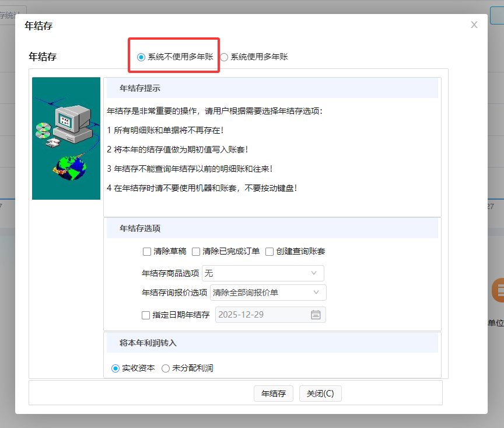Close the 年结存 dialog
The height and width of the screenshot is (428, 504).
[474, 25]
